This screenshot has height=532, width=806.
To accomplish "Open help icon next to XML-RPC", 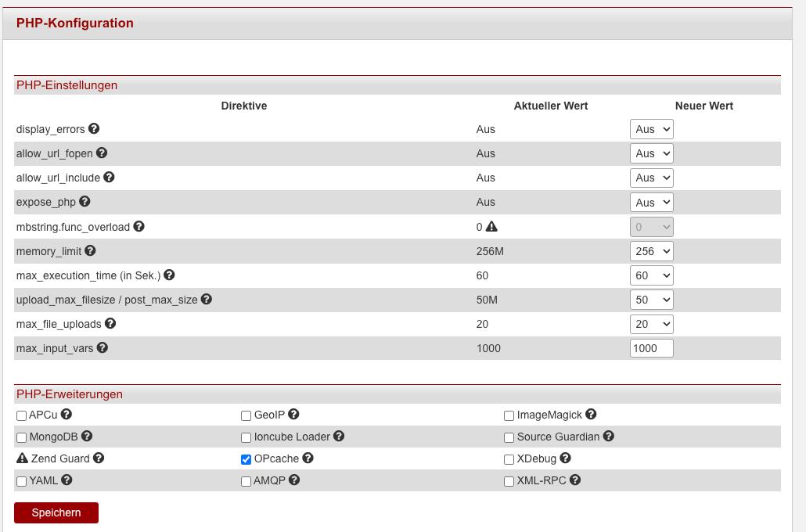I will coord(575,480).
